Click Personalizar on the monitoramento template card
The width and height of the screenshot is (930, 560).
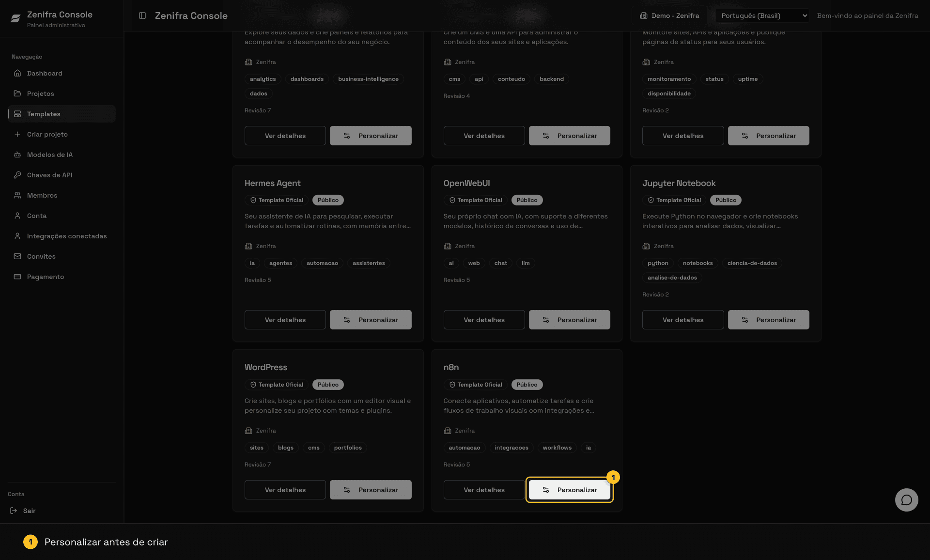[x=768, y=136]
